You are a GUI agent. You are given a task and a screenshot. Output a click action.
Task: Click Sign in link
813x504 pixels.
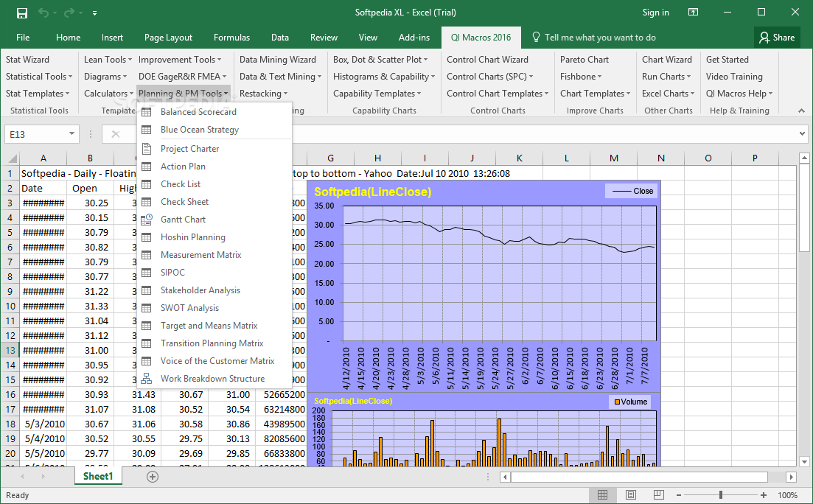click(x=655, y=13)
